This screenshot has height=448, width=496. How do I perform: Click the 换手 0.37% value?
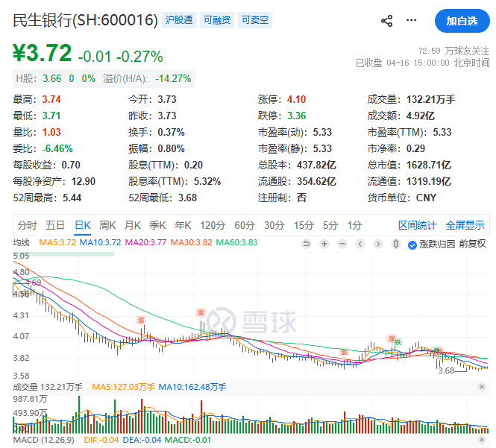click(x=171, y=132)
